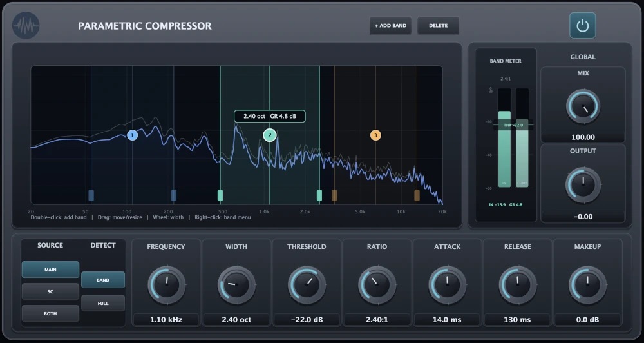Click the 2.40 oct width value field
The height and width of the screenshot is (343, 644).
click(x=236, y=320)
